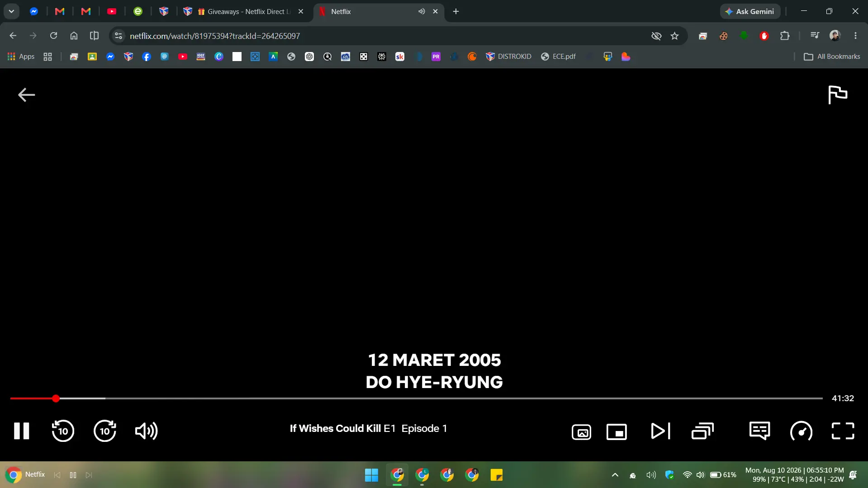
Task: Mute the Netflix tab audio indicator
Action: [422, 11]
